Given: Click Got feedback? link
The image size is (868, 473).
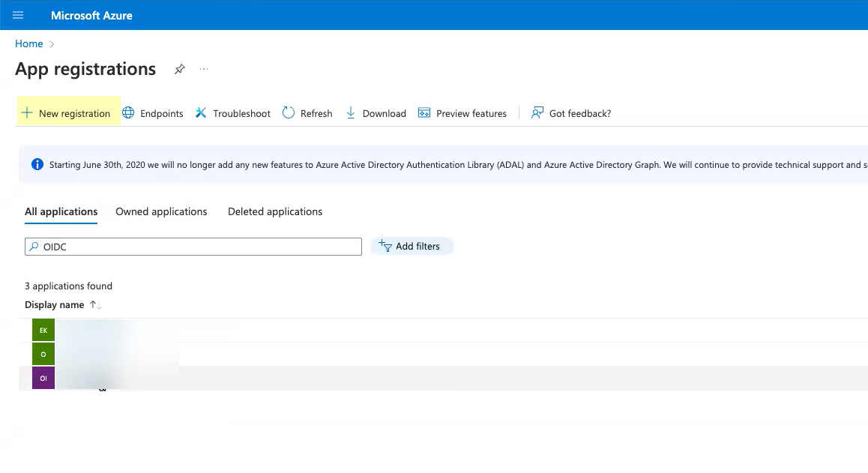Looking at the screenshot, I should click(x=571, y=113).
